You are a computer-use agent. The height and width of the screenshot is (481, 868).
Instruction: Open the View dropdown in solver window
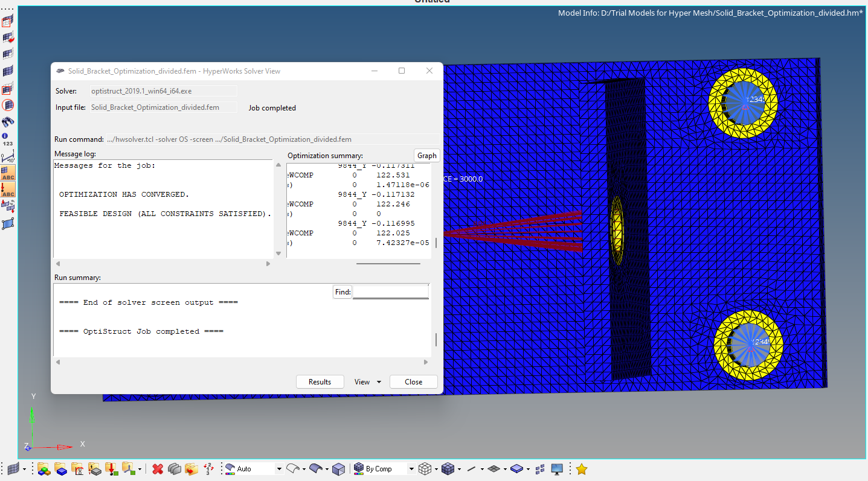pos(367,381)
